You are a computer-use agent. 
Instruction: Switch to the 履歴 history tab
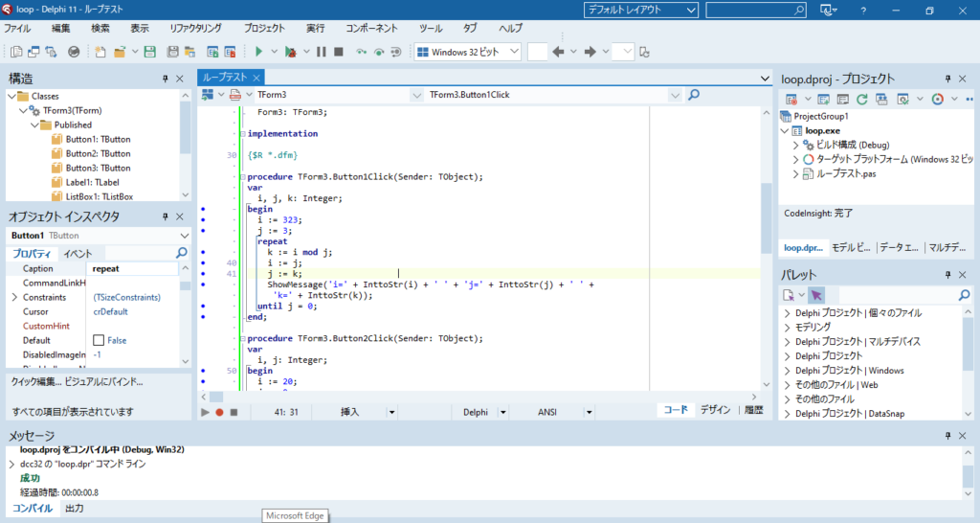click(x=754, y=410)
